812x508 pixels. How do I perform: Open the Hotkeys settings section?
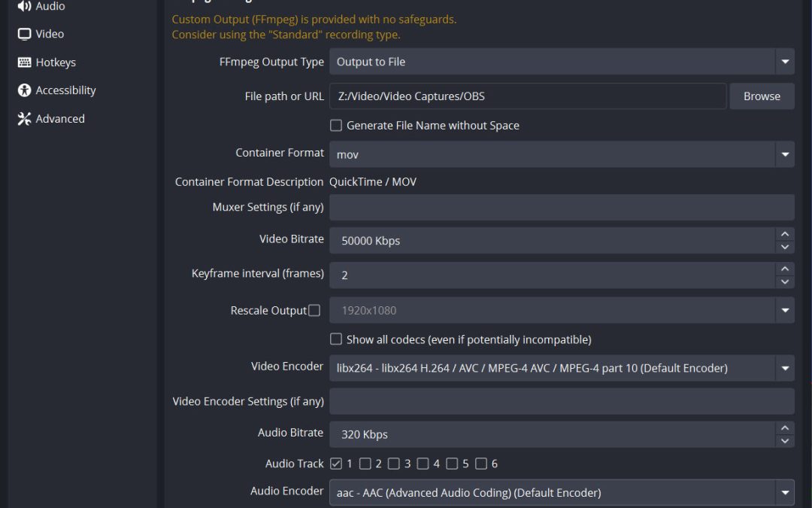(56, 62)
